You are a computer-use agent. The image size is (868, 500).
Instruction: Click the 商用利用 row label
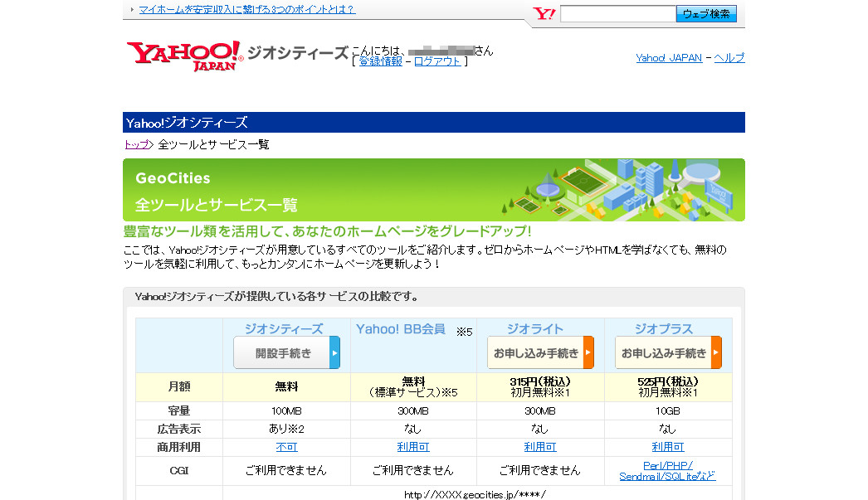[x=179, y=447]
